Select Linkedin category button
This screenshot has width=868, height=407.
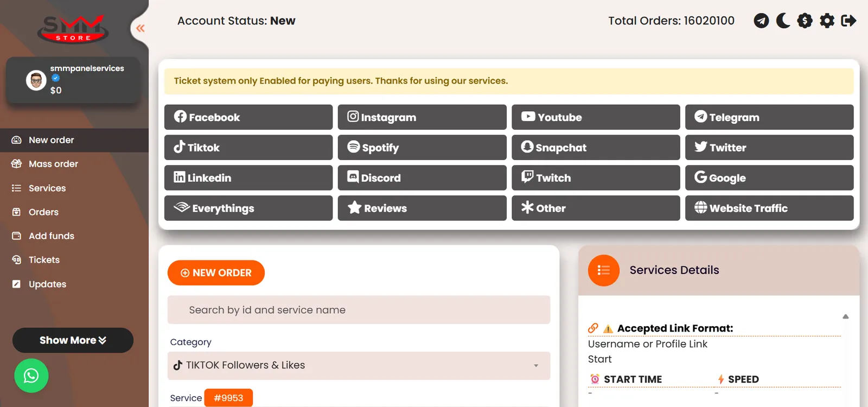click(248, 178)
